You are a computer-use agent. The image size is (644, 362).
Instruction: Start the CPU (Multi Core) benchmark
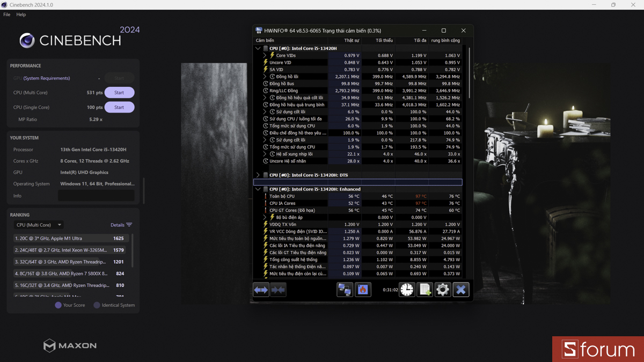(119, 93)
